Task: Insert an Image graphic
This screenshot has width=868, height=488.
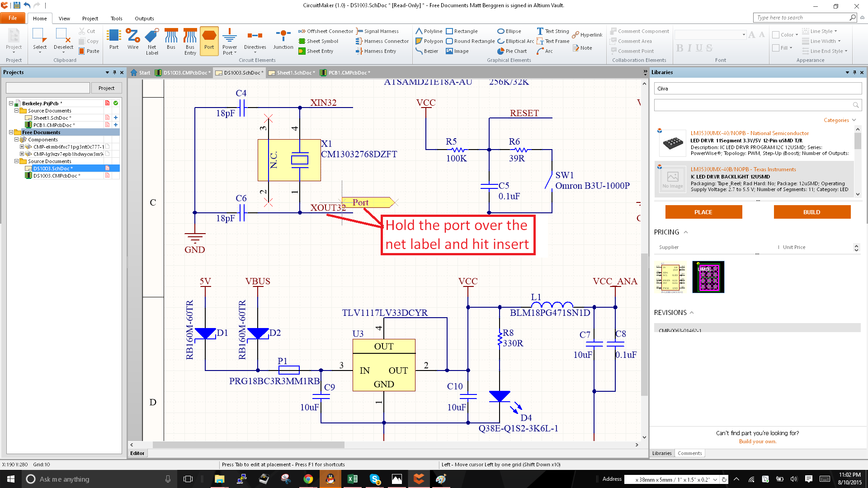Action: click(457, 51)
